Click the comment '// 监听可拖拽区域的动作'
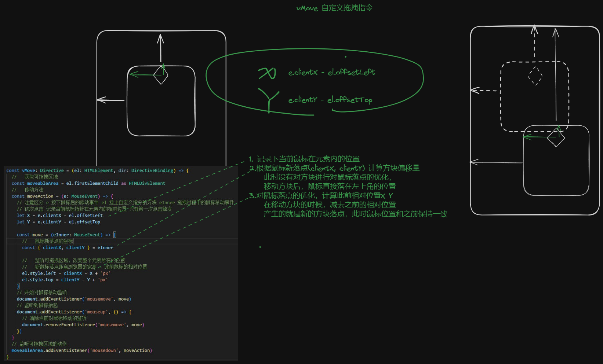603x364 pixels. pyautogui.click(x=39, y=343)
